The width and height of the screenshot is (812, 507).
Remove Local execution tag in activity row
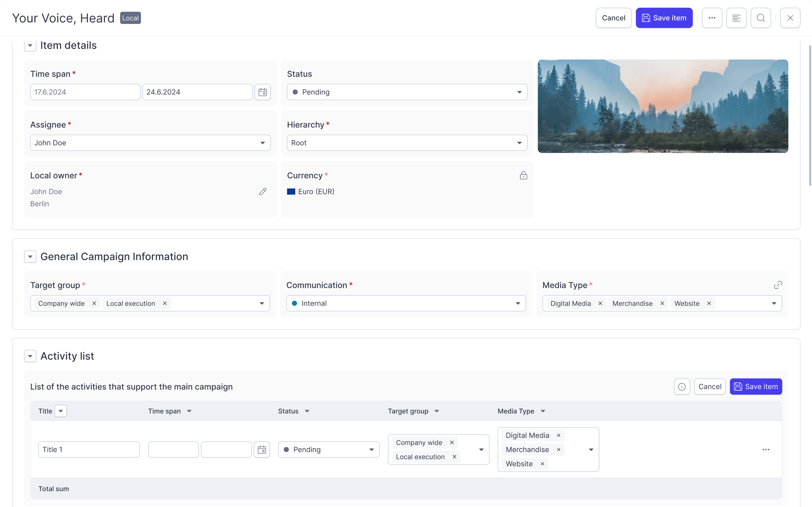pos(454,457)
